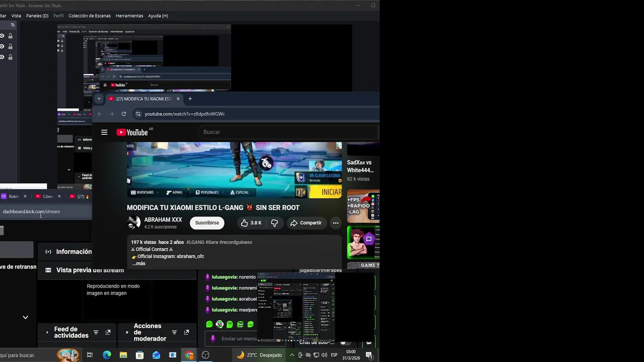The width and height of the screenshot is (644, 362).
Task: Open the '+FPS +RAPIDO -LAG' suggested video thumbnail
Action: click(363, 206)
